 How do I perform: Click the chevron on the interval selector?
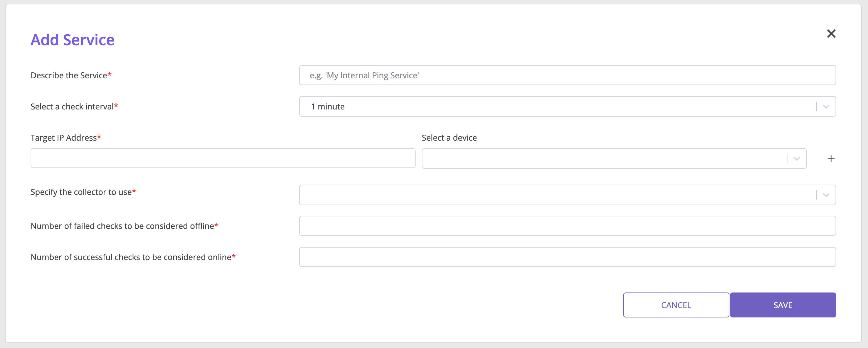click(x=826, y=106)
